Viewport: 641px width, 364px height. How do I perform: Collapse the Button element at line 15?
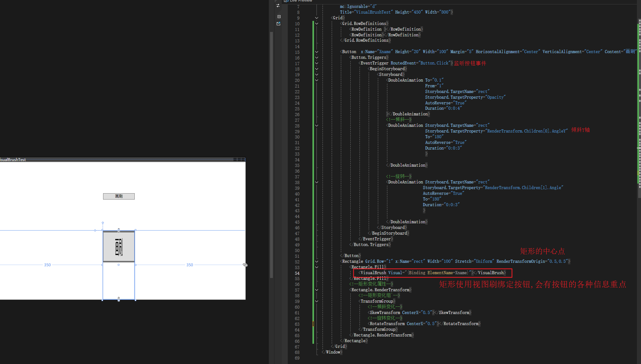click(317, 52)
